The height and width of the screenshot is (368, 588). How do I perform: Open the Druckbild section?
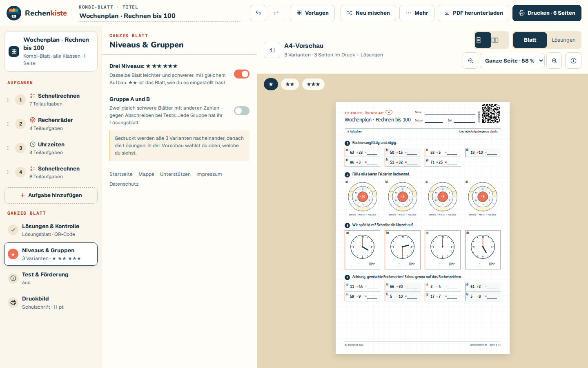coord(51,303)
